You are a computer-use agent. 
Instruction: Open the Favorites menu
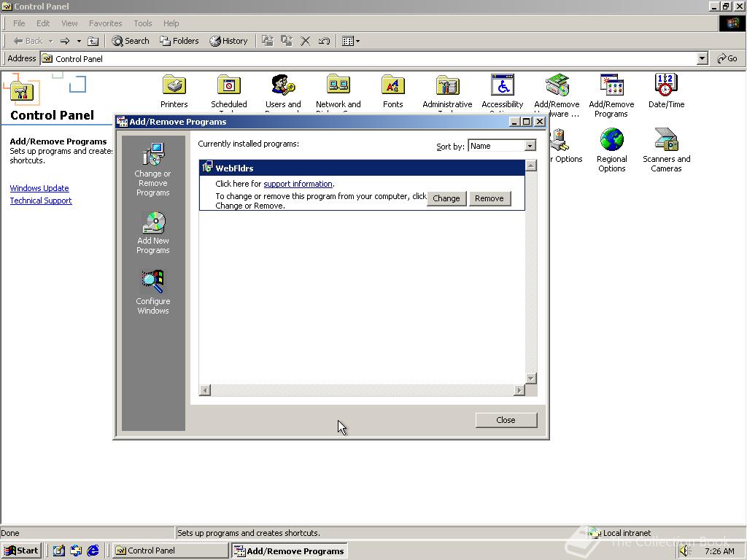tap(105, 23)
